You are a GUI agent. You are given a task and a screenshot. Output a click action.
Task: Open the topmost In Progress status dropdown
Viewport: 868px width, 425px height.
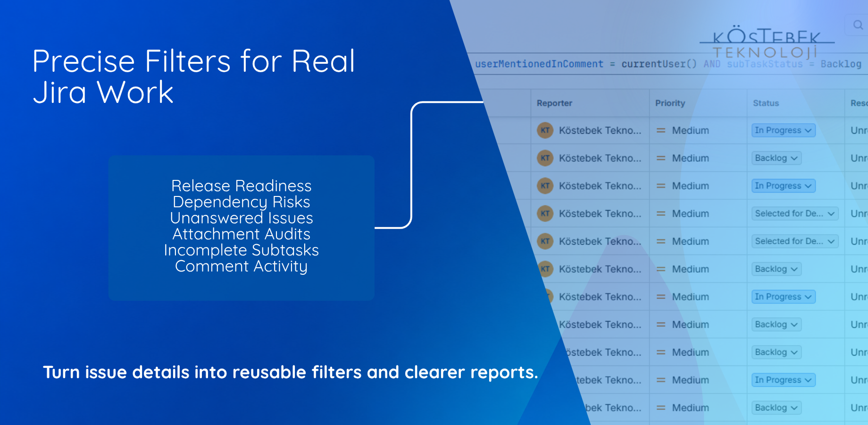[x=783, y=130]
